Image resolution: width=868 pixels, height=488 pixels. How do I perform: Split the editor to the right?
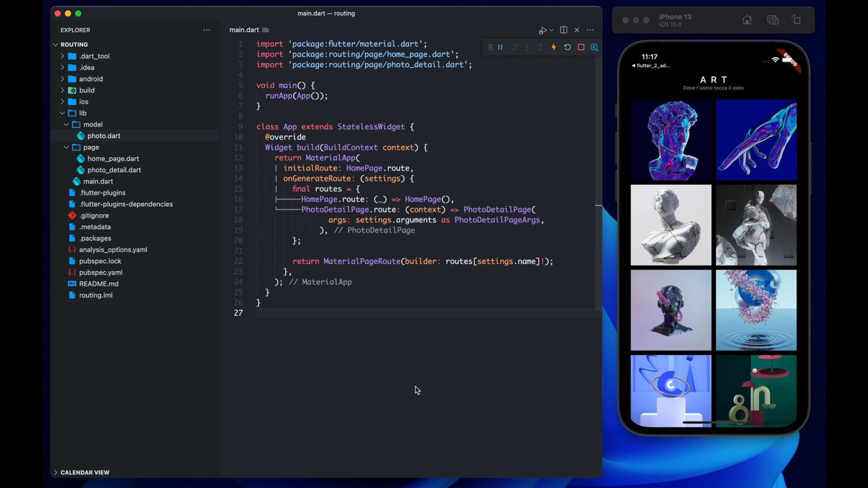tap(563, 30)
